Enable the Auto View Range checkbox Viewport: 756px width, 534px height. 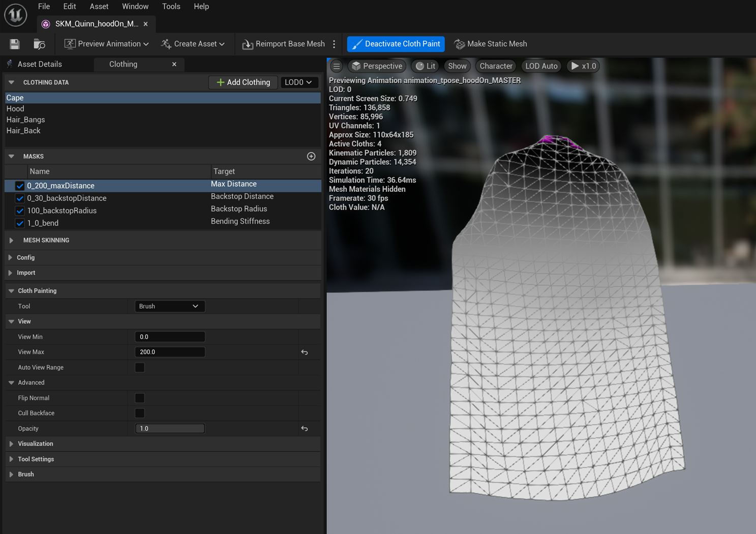pos(140,368)
